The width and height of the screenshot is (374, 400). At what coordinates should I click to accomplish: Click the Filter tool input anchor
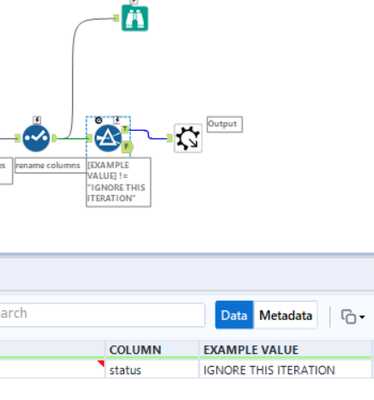[89, 138]
